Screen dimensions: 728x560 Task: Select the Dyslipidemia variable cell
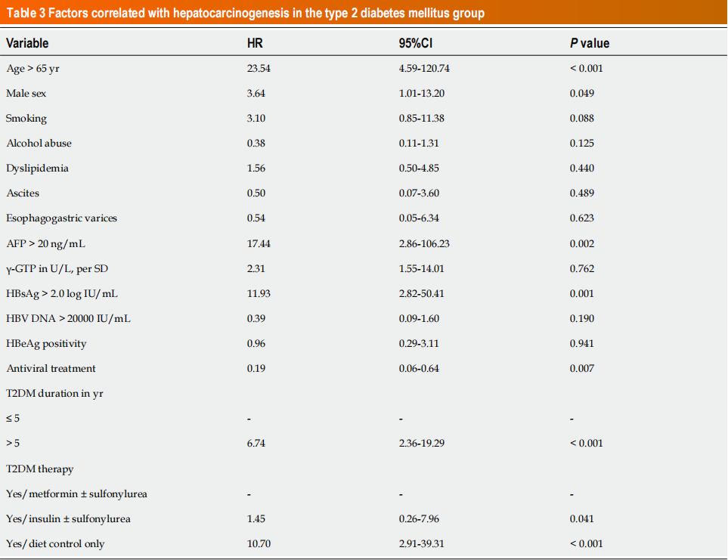coord(37,168)
